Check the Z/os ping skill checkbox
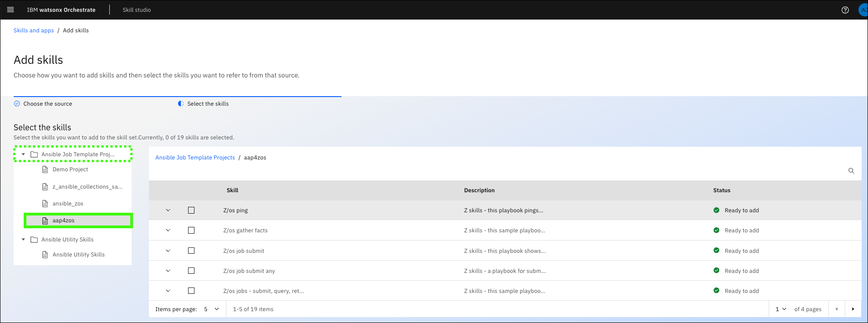Screen dimensions: 868x323 [191, 210]
